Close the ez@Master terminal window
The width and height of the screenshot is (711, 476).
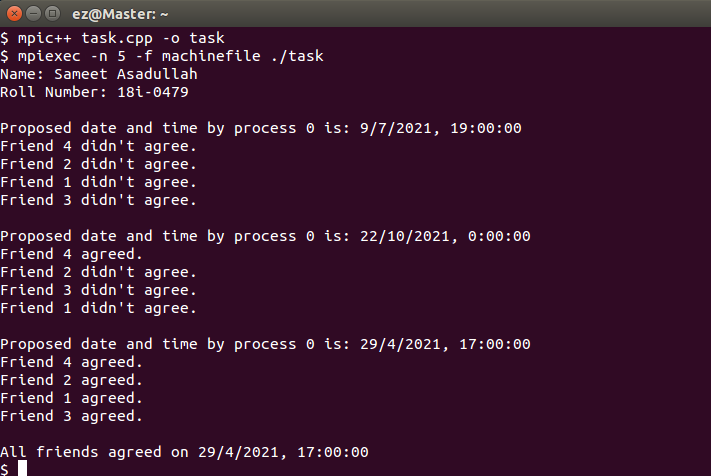point(15,14)
